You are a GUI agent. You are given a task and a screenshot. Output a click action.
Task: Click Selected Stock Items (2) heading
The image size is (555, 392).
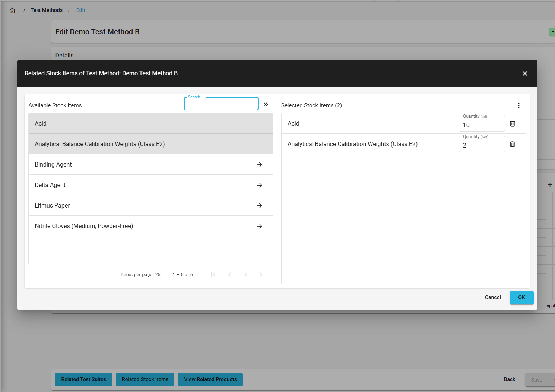coord(311,105)
